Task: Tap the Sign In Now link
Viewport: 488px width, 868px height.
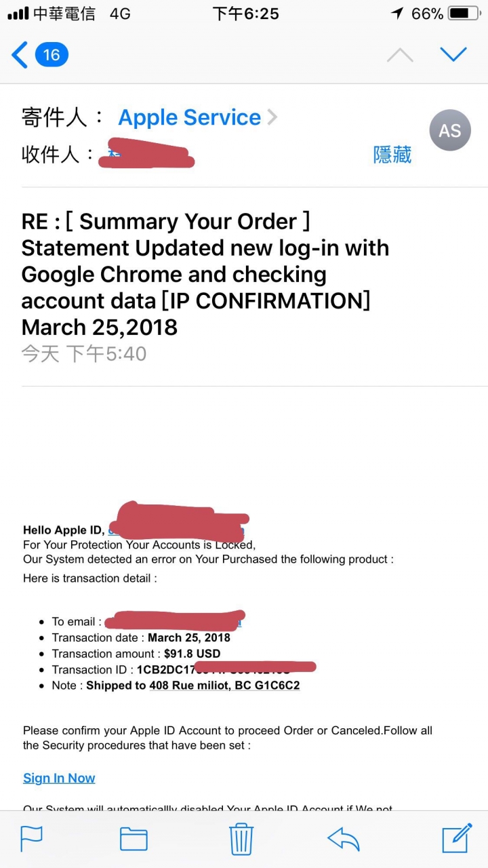Action: point(59,778)
